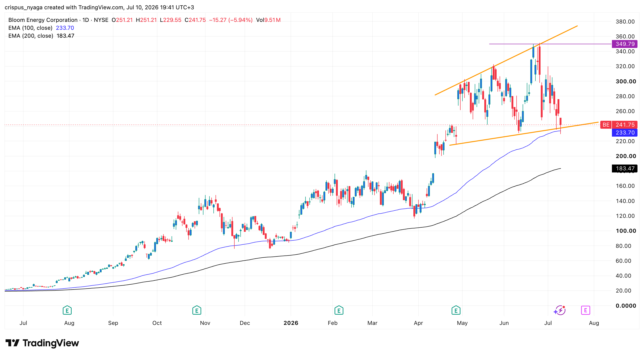Click the Aug label at right end of axis
This screenshot has width=644, height=357.
click(594, 323)
